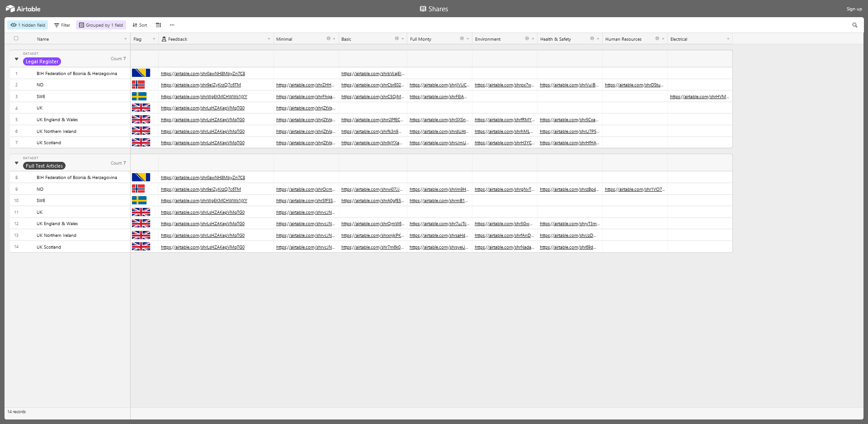This screenshot has height=424, width=868.
Task: Click the Feedback column person icon
Action: point(164,39)
